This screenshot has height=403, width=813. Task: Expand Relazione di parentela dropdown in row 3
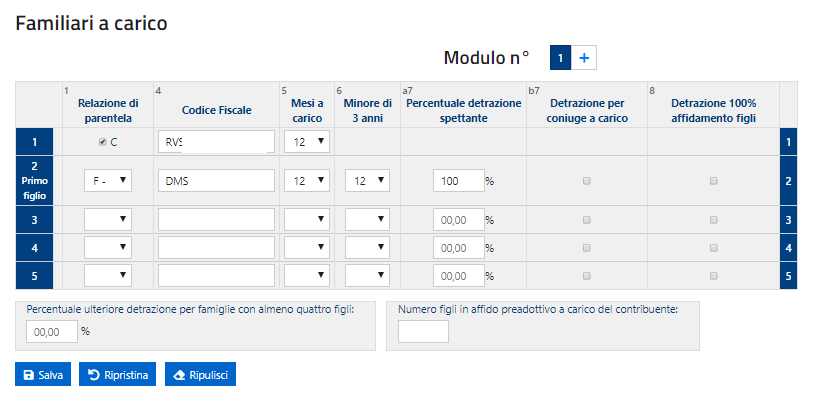point(108,219)
